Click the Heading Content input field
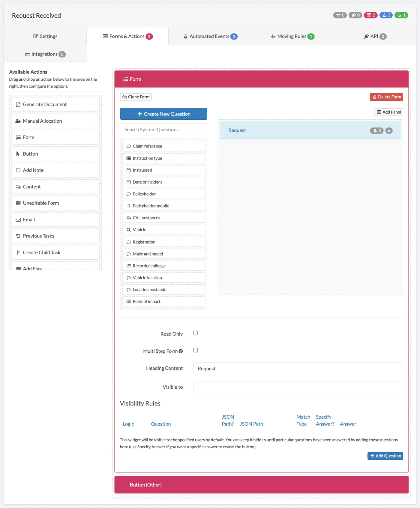This screenshot has width=420, height=508. point(298,369)
